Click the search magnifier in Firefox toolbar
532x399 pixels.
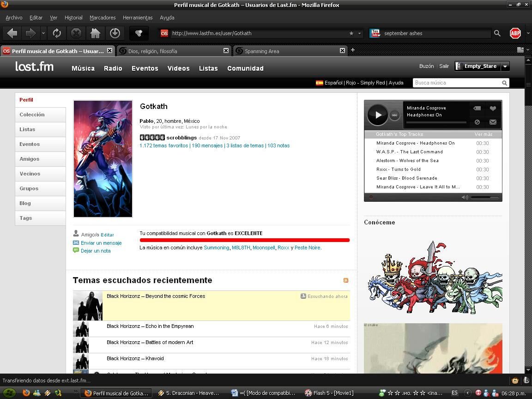click(x=497, y=33)
